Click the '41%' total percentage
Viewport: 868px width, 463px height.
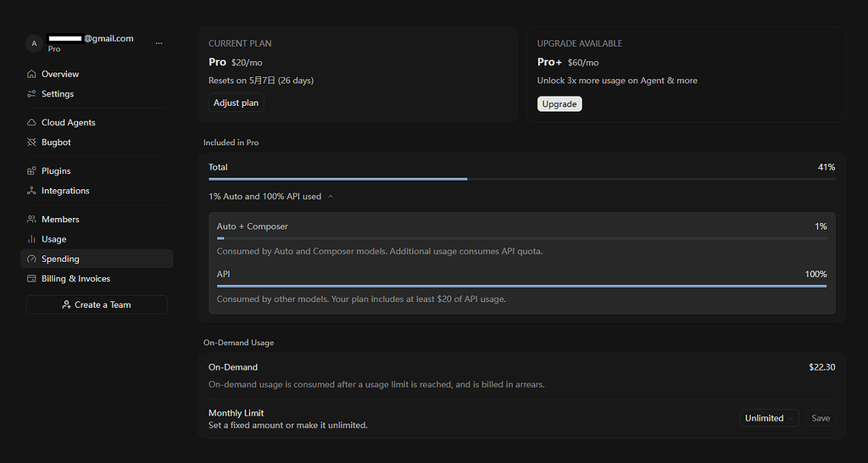point(826,167)
